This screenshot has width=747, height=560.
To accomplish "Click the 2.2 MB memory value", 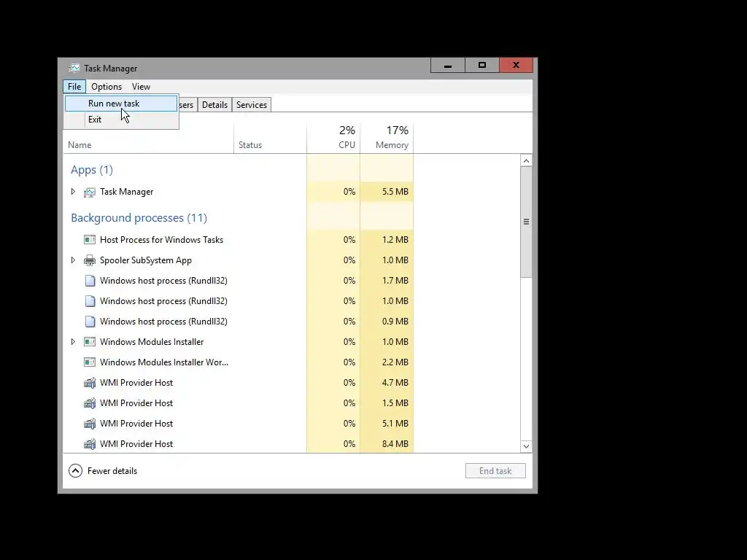I will click(395, 362).
